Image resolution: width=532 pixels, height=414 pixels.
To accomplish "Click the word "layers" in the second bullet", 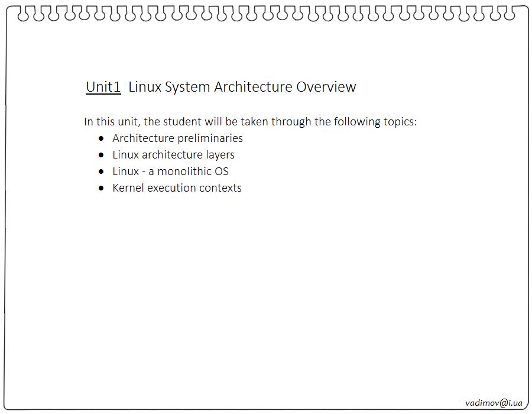I will point(219,155).
